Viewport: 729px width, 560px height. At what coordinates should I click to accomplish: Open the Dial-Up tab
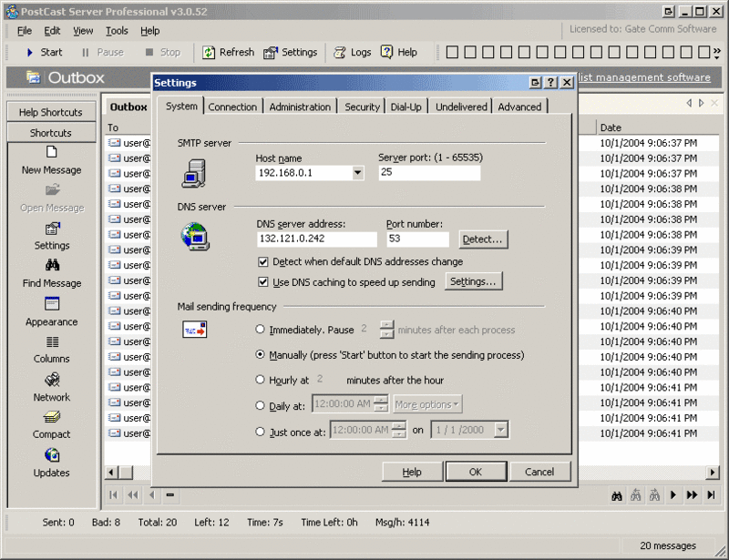(406, 107)
